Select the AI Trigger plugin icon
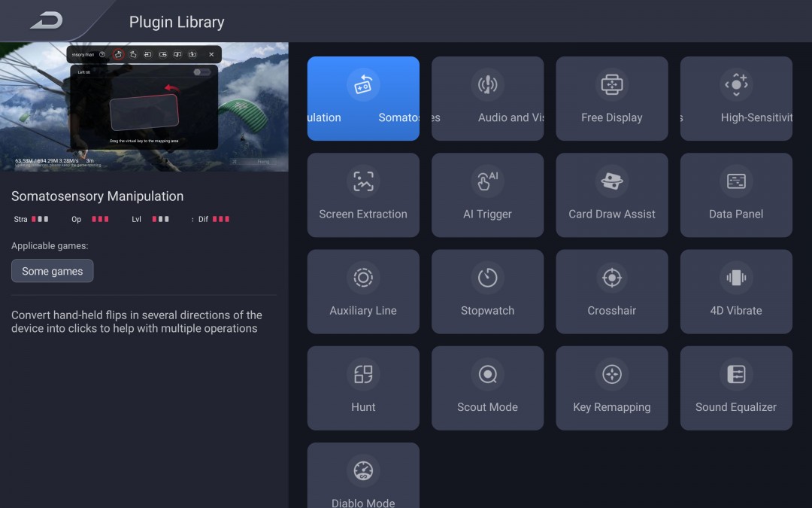The height and width of the screenshot is (508, 812). pyautogui.click(x=487, y=181)
